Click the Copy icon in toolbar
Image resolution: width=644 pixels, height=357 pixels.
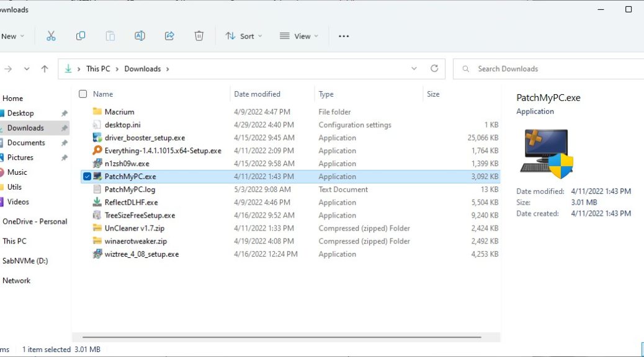pyautogui.click(x=81, y=36)
